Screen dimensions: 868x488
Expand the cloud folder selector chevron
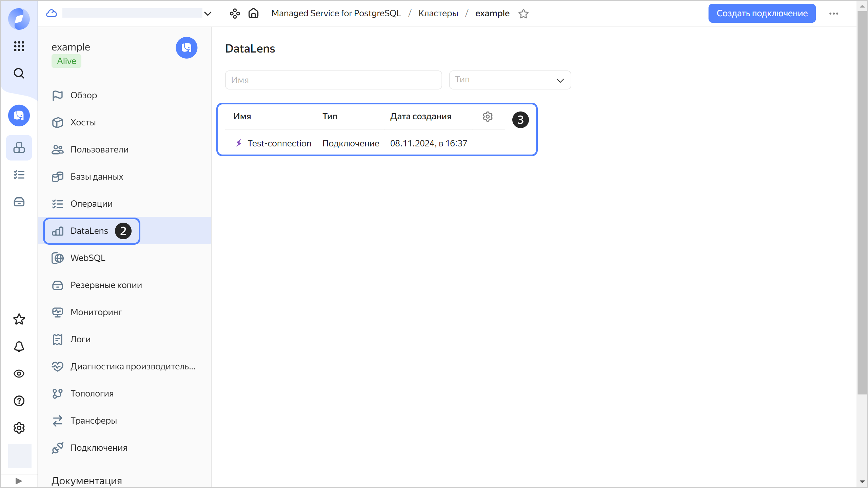tap(208, 14)
